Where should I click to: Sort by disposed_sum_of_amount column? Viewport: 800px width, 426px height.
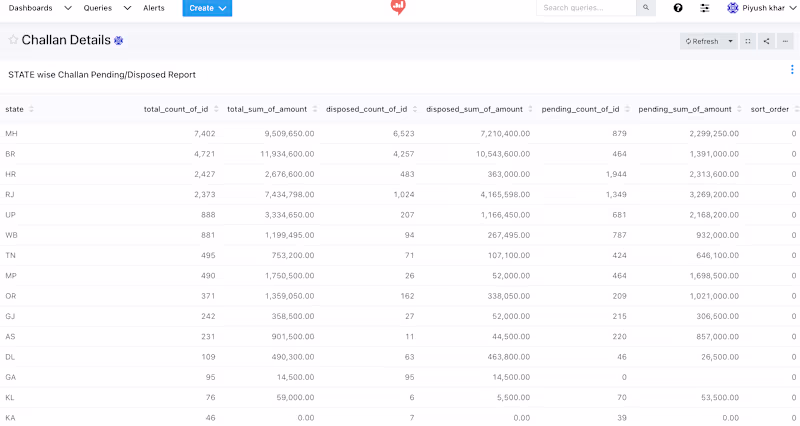[531, 109]
